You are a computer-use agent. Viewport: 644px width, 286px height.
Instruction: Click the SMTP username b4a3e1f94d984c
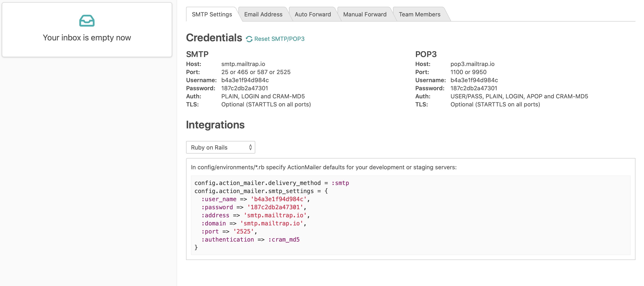[x=245, y=80]
